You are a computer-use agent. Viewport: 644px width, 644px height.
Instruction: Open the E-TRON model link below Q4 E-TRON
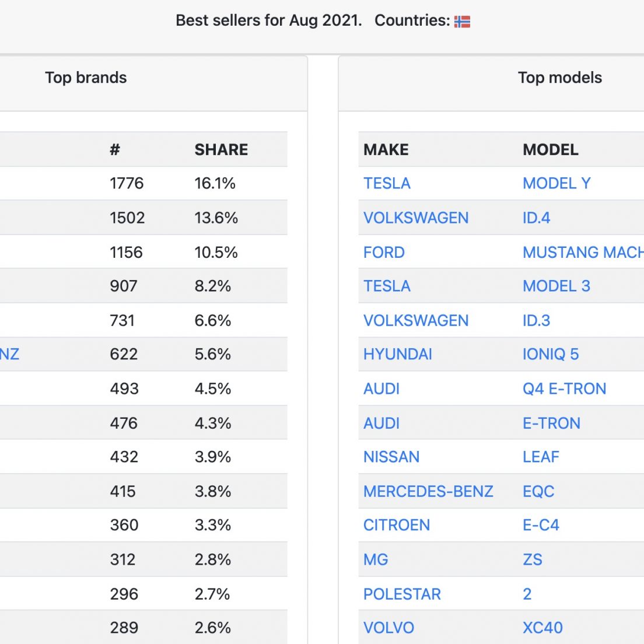pyautogui.click(x=552, y=423)
